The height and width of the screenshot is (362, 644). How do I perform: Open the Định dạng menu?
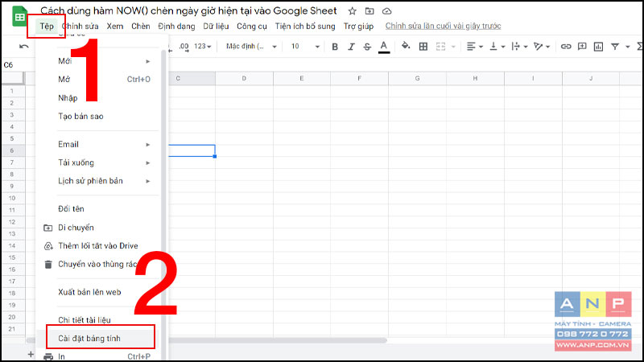point(176,27)
